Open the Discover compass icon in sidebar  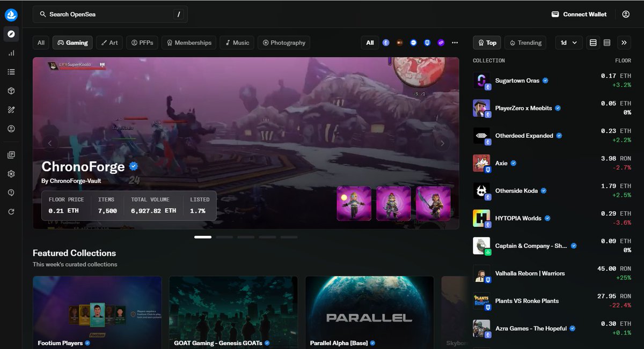(11, 34)
